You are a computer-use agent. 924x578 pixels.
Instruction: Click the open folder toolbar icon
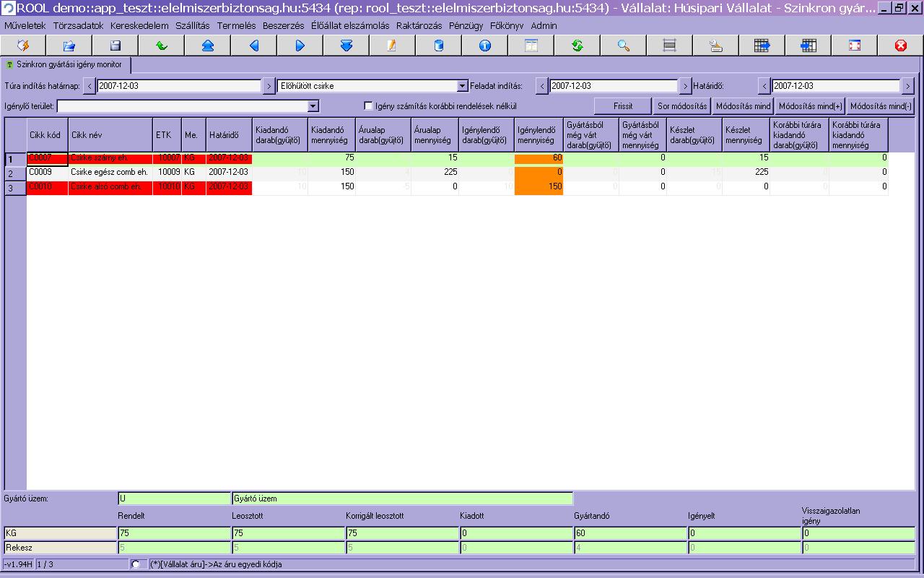tap(69, 46)
